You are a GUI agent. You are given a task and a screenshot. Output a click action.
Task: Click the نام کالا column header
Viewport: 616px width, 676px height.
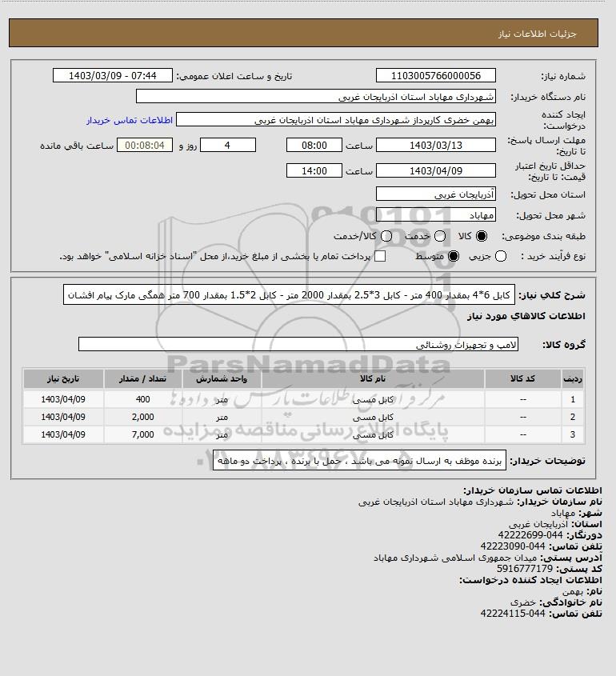coord(373,379)
